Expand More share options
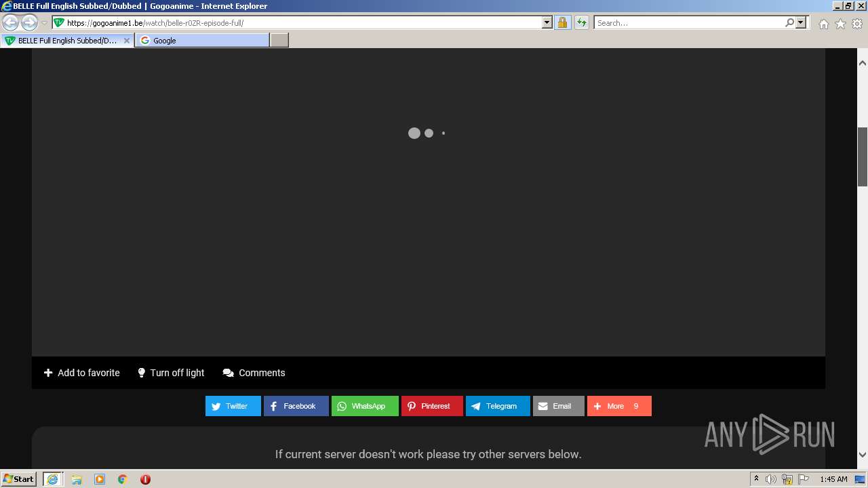Viewport: 868px width, 488px height. 619,406
